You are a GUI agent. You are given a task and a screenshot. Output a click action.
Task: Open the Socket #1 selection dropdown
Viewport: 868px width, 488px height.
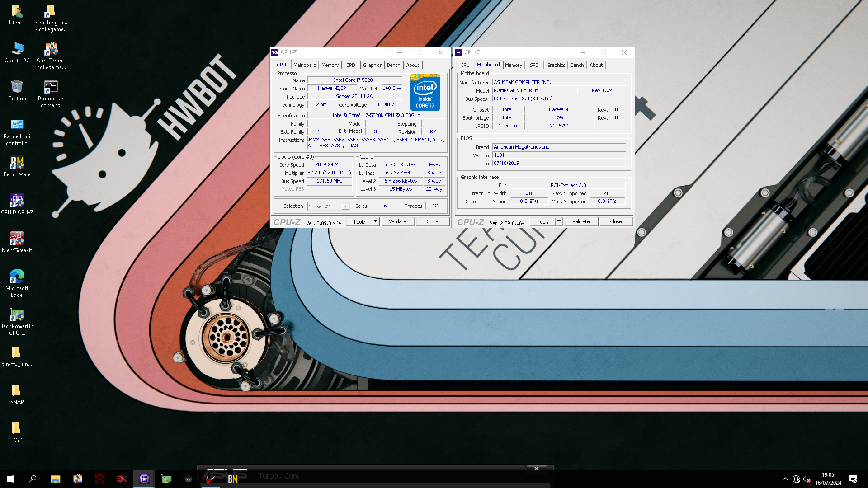pyautogui.click(x=328, y=206)
